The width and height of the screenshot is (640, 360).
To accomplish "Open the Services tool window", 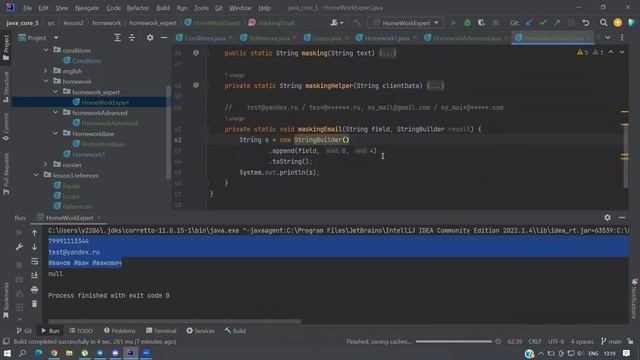I will pos(200,331).
